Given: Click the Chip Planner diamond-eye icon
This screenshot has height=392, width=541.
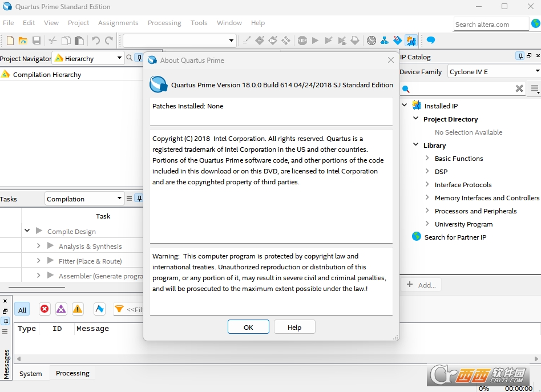Looking at the screenshot, I should (x=273, y=41).
